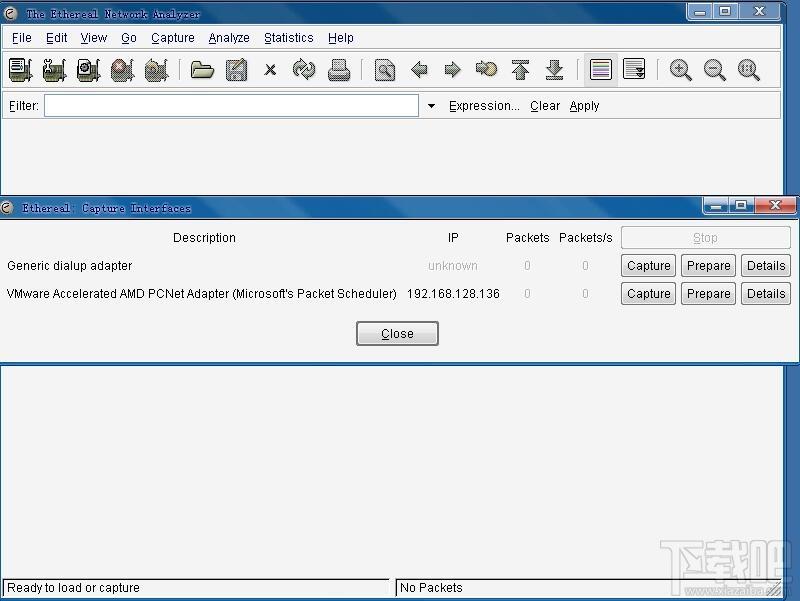Open the View menu
The width and height of the screenshot is (800, 601).
(94, 38)
